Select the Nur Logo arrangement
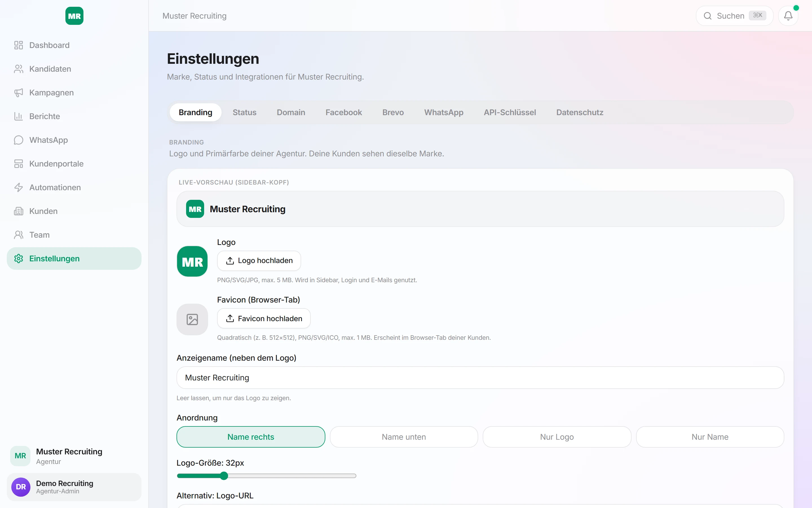812x508 pixels. pos(557,437)
